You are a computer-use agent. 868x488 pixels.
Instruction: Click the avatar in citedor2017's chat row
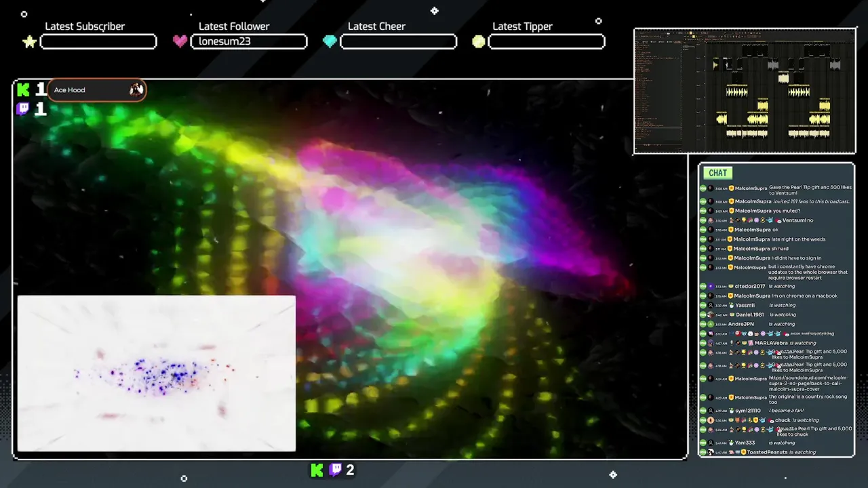(x=711, y=286)
